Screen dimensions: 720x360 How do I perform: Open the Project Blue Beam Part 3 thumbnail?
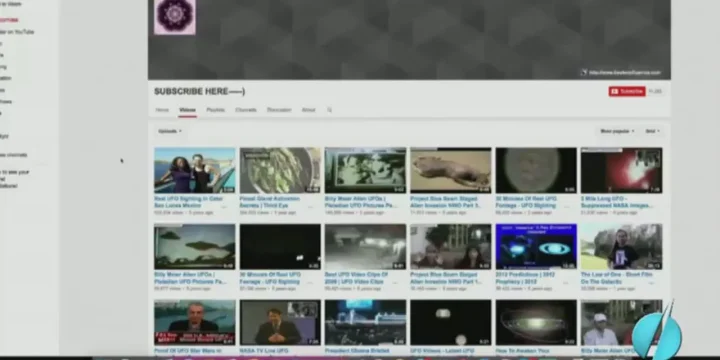click(451, 170)
